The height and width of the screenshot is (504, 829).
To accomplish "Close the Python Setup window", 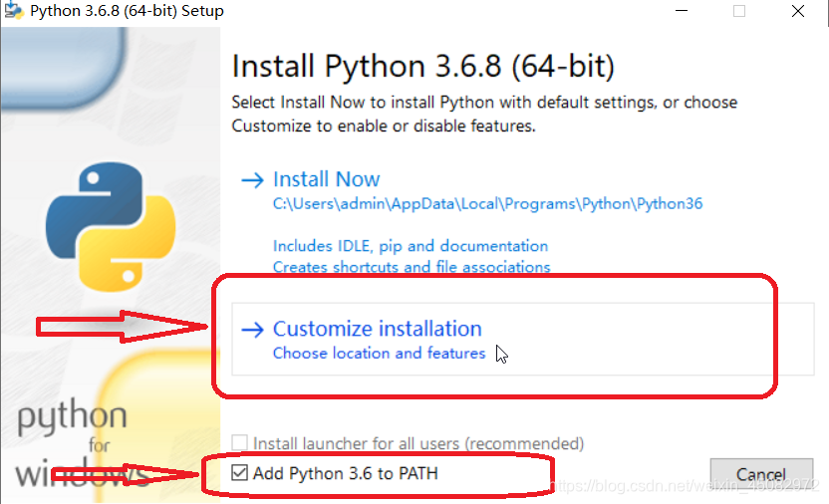I will coord(798,11).
